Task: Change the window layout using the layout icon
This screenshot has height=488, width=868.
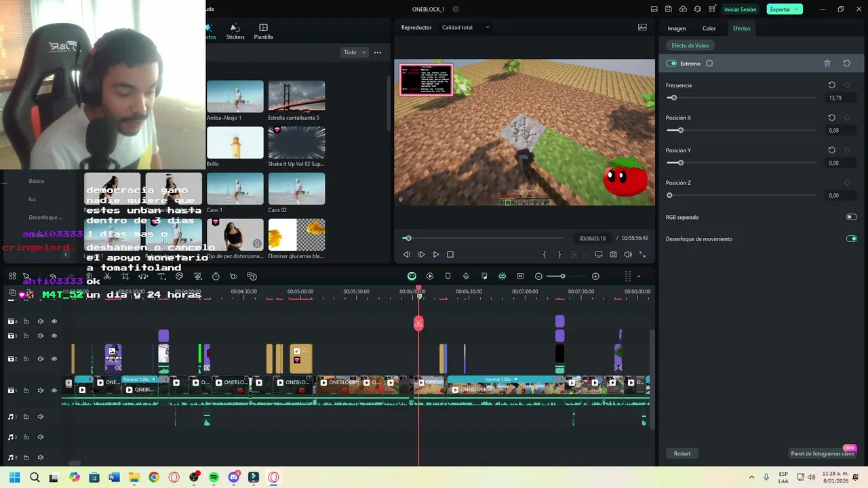Action: point(654,9)
